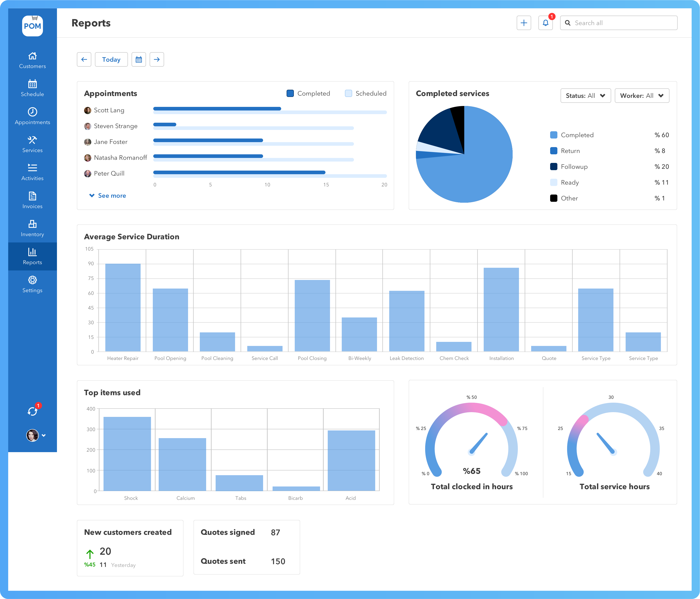Open the Invoices section

32,201
